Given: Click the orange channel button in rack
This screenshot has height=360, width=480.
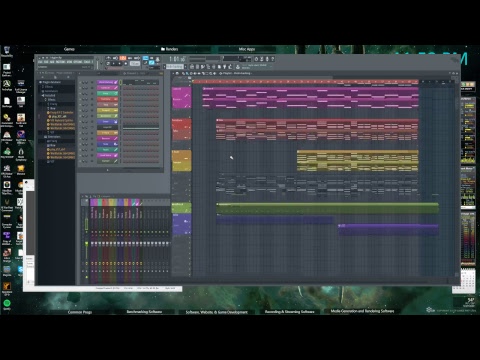Looking at the screenshot, I should click(x=107, y=133).
